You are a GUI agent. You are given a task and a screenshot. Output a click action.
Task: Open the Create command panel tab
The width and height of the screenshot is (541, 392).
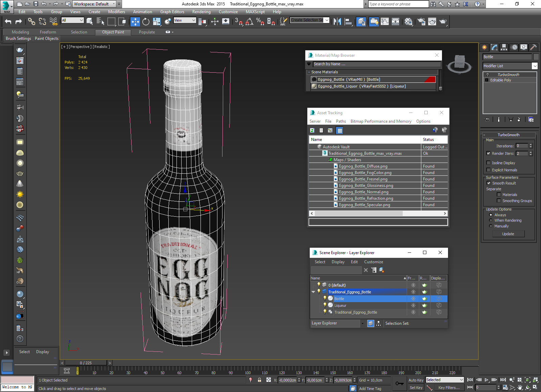point(485,47)
